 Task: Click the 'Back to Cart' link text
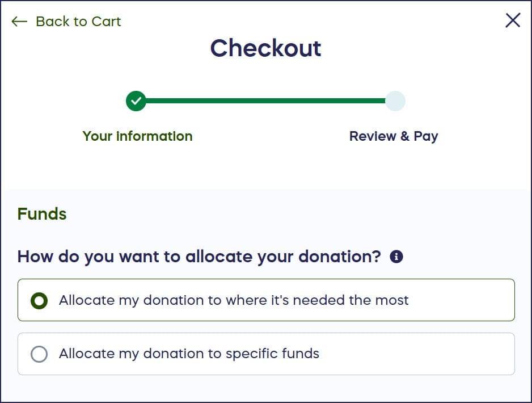pos(78,22)
